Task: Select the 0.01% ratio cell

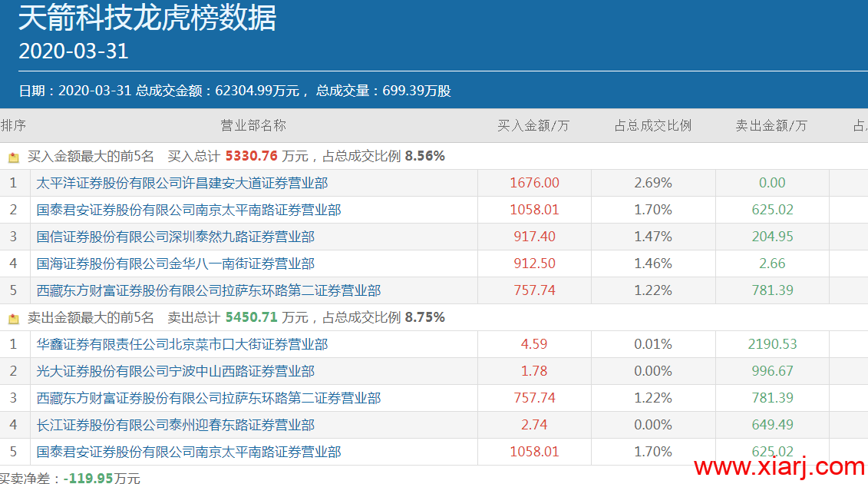Action: pos(653,344)
